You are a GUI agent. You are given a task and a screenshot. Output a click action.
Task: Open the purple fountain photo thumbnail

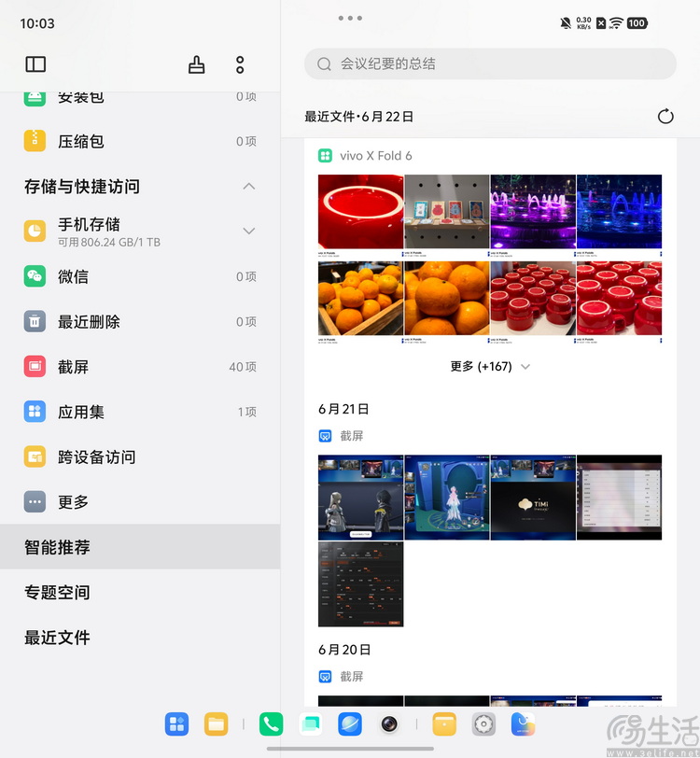point(533,211)
